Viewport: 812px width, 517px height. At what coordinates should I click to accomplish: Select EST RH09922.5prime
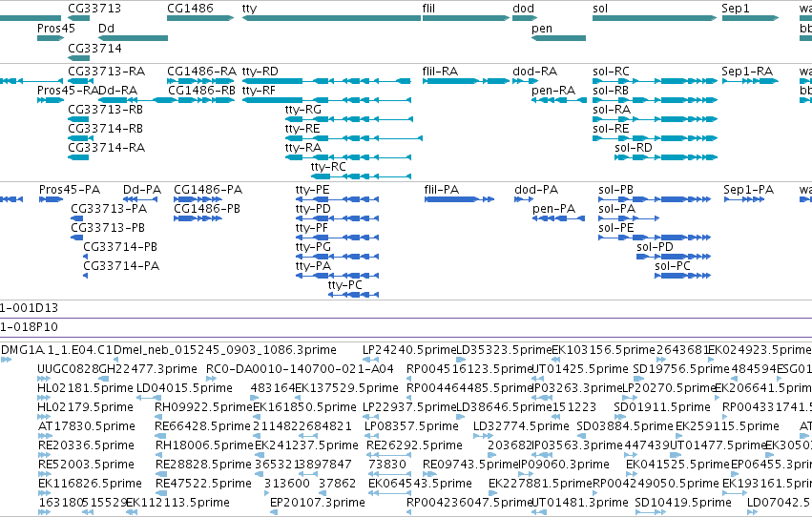[203, 407]
